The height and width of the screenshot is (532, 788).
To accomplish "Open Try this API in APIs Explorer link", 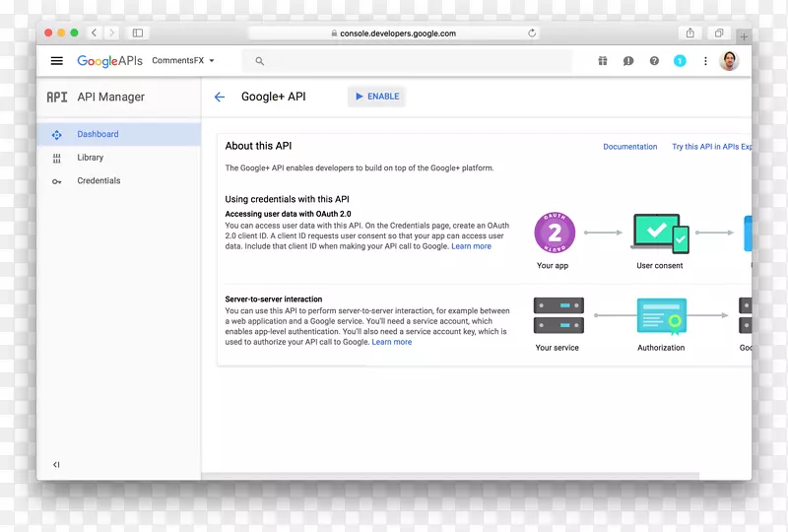I will click(711, 147).
